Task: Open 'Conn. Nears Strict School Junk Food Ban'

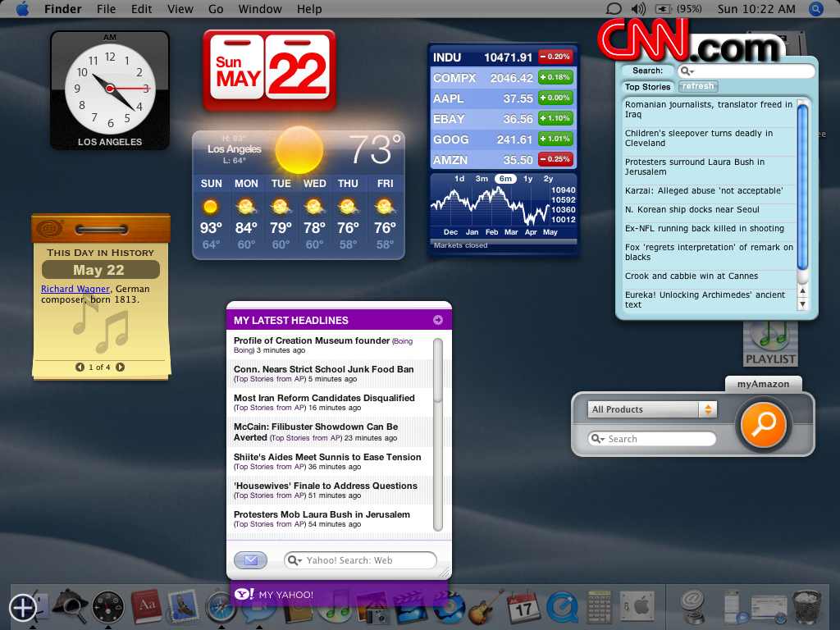Action: 323,369
